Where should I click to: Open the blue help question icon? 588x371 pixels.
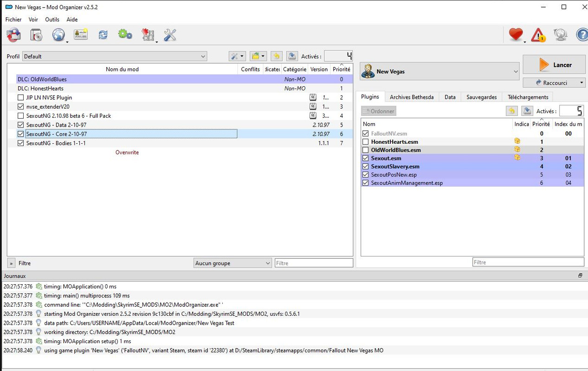pos(582,35)
